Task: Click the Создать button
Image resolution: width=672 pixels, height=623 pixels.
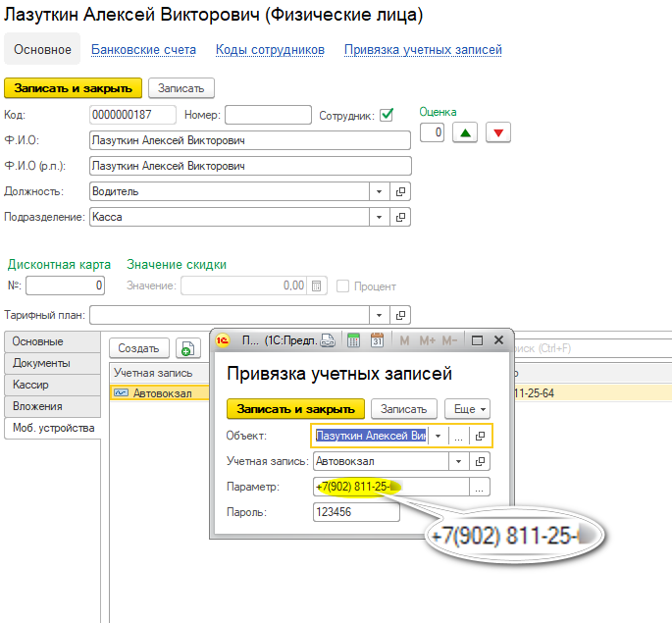Action: point(138,348)
